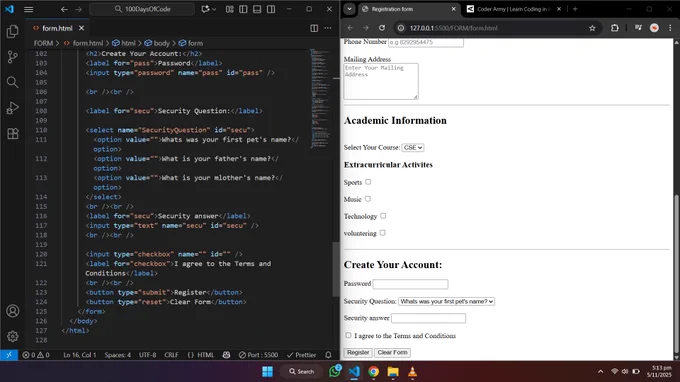
Task: Go back in VS Code editor history
Action: click(x=64, y=9)
